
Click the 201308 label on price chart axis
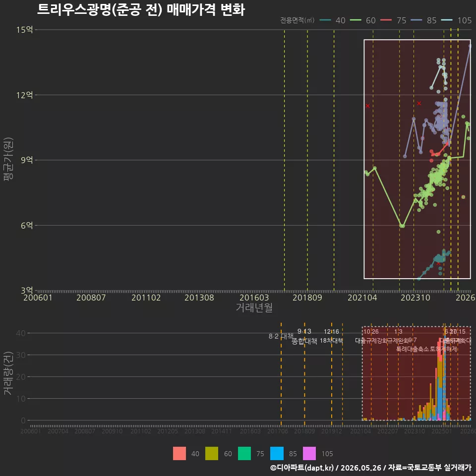pyautogui.click(x=199, y=297)
